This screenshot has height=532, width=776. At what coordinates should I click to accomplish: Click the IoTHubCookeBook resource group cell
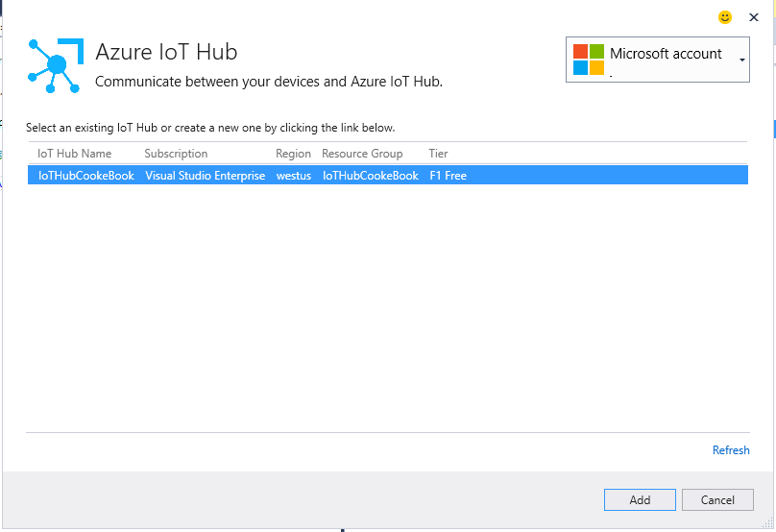tap(370, 176)
